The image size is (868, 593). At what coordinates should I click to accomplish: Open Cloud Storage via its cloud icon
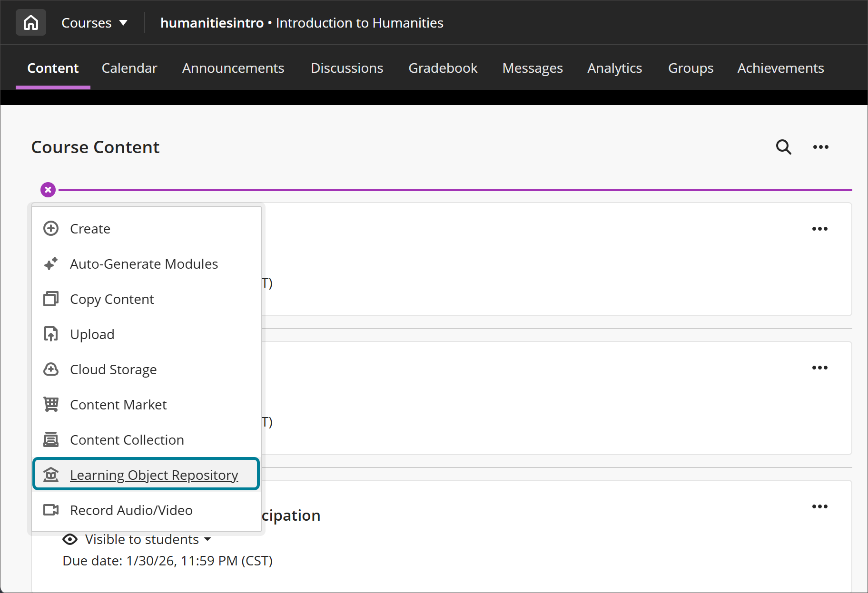point(51,369)
